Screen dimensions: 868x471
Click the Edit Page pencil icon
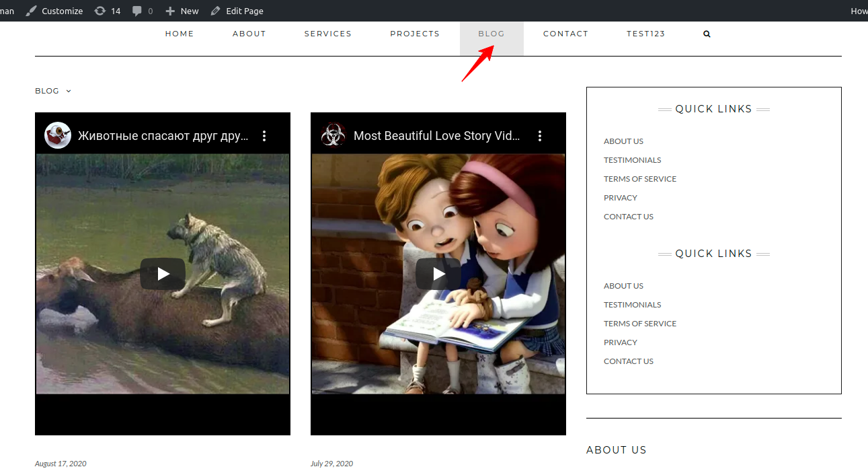point(215,11)
